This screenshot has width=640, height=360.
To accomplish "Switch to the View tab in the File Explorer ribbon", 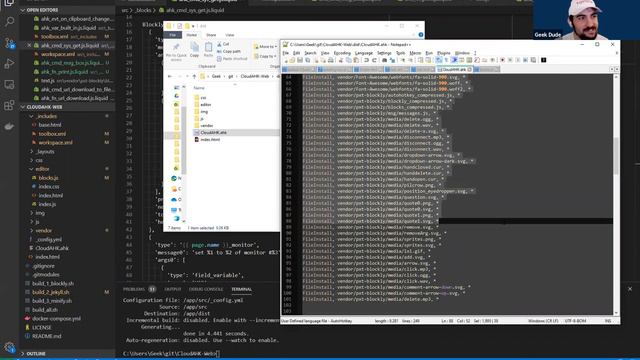I will pyautogui.click(x=230, y=35).
